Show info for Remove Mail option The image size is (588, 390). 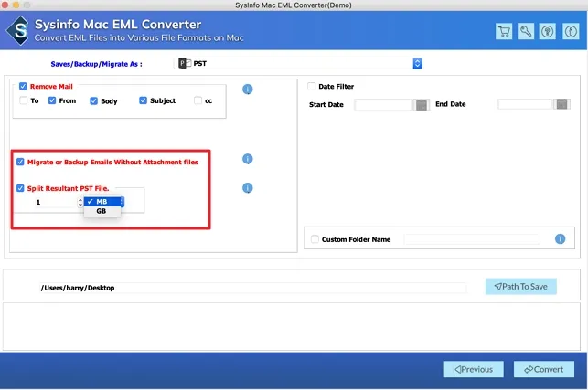click(248, 90)
